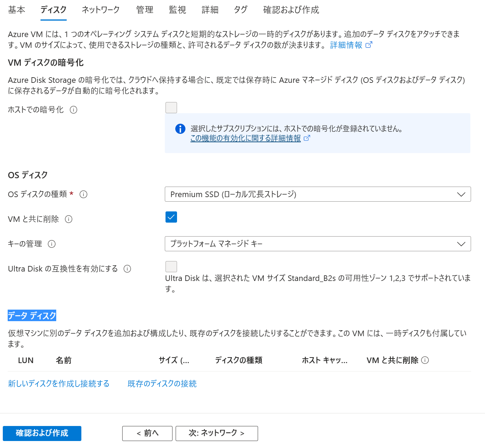
Task: Click info icon in VM と共に削除 column header
Action: (x=425, y=360)
